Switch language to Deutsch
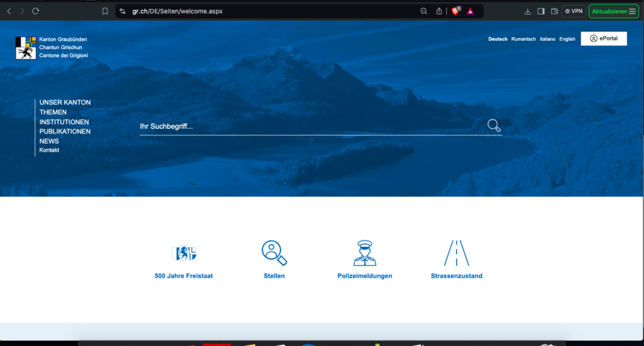 (498, 39)
